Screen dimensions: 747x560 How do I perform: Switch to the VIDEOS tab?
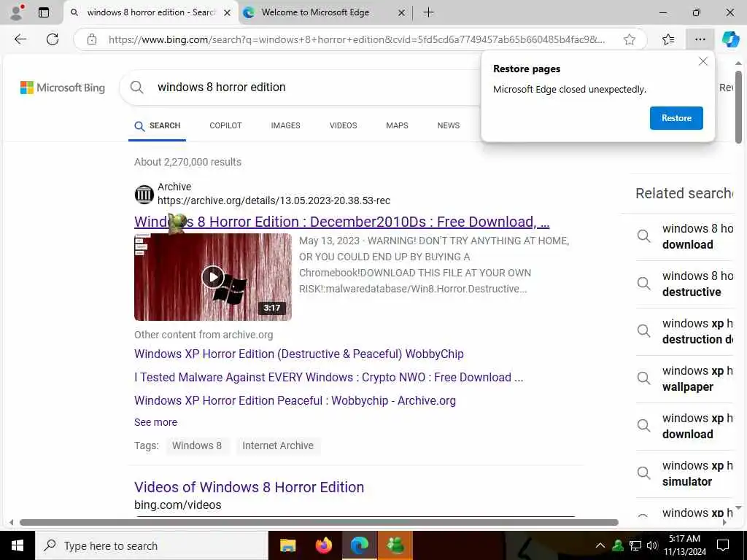click(343, 125)
